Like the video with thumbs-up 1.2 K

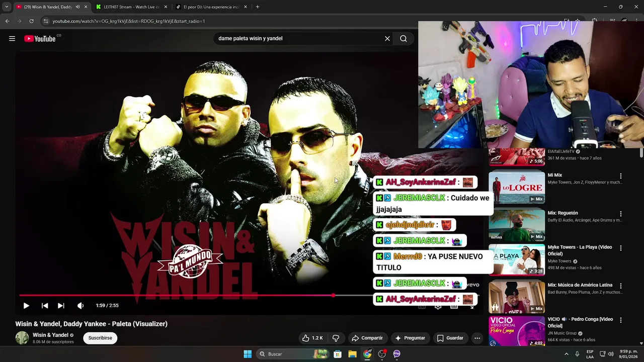pyautogui.click(x=312, y=338)
